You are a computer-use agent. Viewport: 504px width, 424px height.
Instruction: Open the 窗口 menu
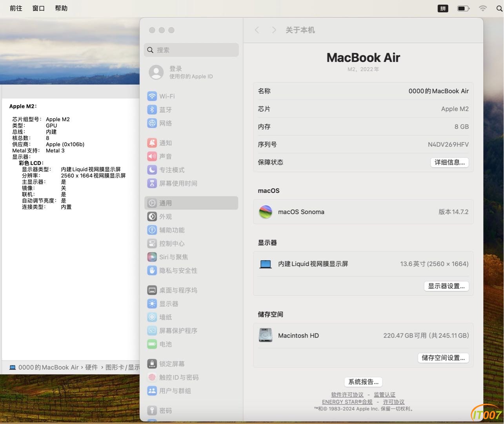tap(38, 8)
